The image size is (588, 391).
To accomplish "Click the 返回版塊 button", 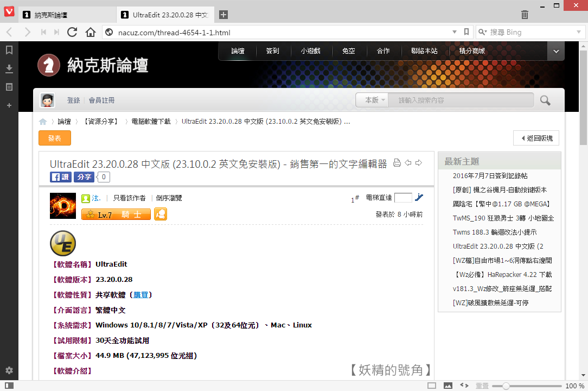I will tap(536, 138).
